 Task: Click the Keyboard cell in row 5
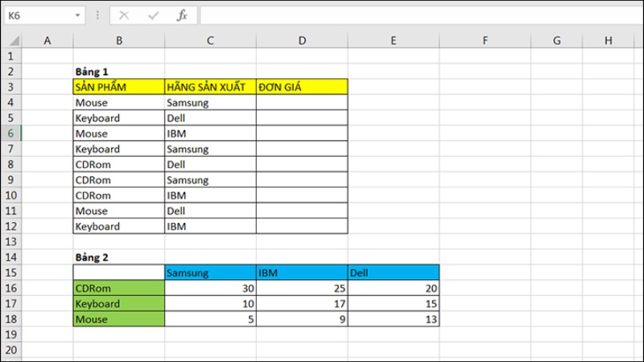point(118,117)
